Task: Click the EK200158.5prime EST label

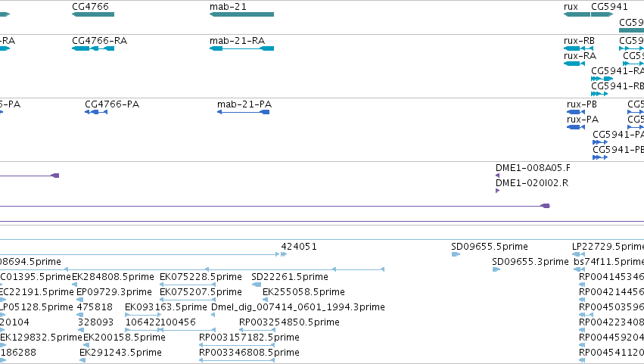Action: 124,338
